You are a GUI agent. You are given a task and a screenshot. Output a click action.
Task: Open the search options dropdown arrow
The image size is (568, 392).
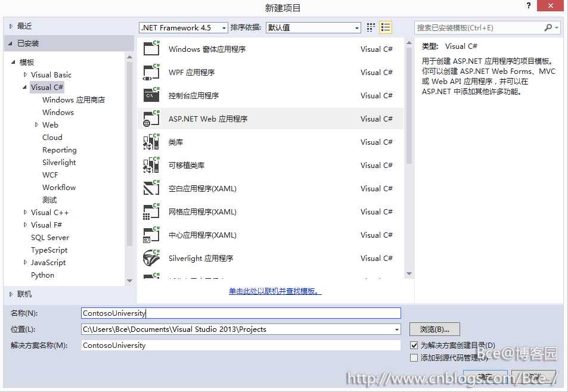pyautogui.click(x=557, y=27)
